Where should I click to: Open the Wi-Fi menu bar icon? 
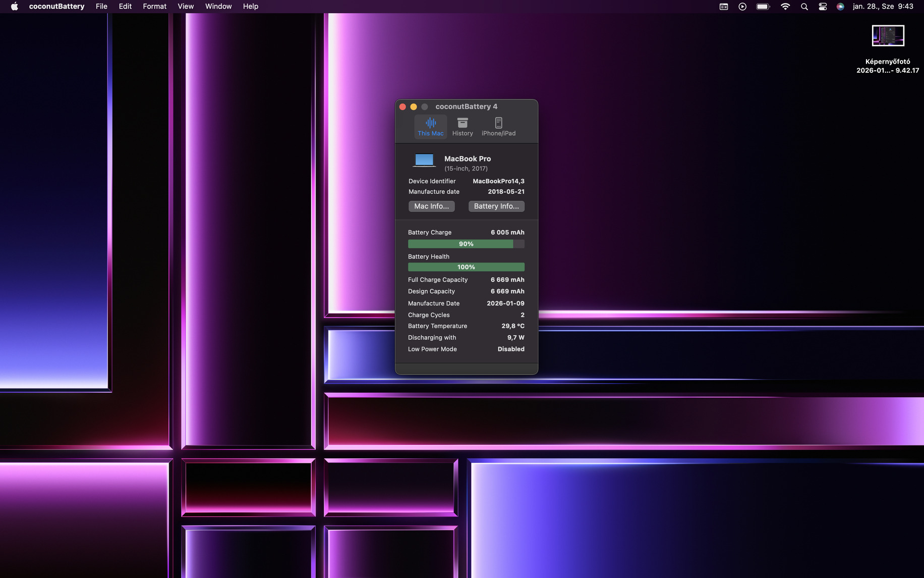click(785, 7)
